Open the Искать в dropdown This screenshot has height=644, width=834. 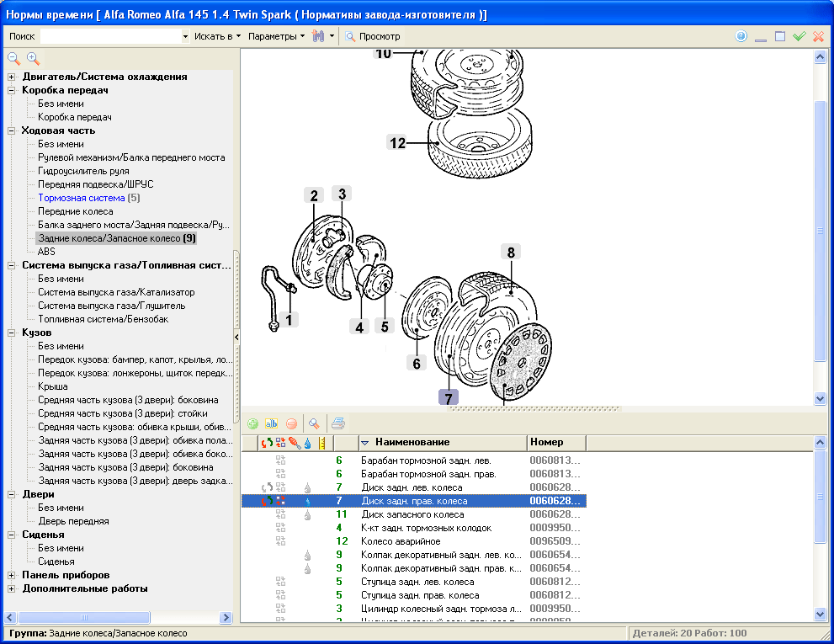point(217,36)
